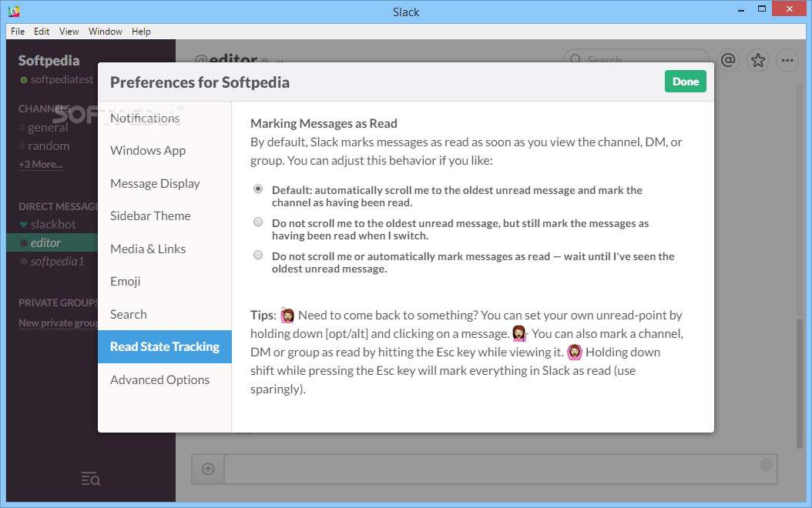Select editor direct message

pyautogui.click(x=52, y=242)
